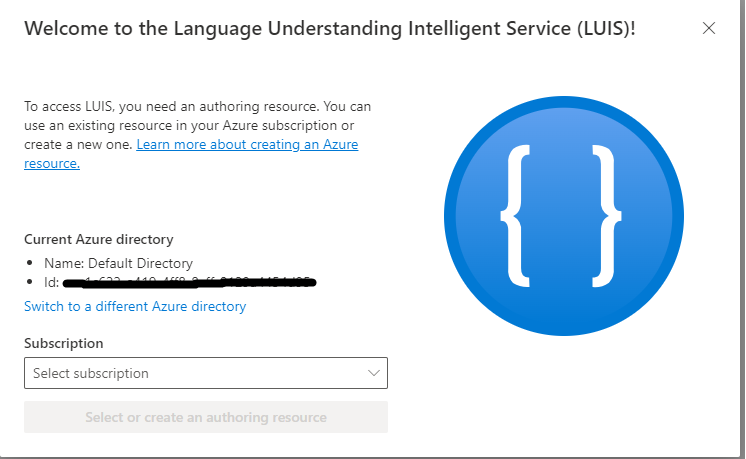The width and height of the screenshot is (746, 459).
Task: Open 'Learn more about creating an Azure' link
Action: point(247,145)
